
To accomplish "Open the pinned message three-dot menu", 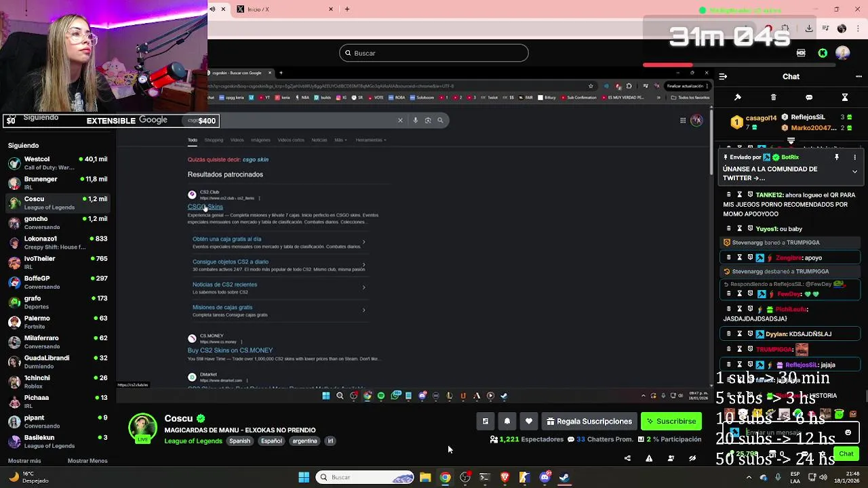I will (854, 157).
